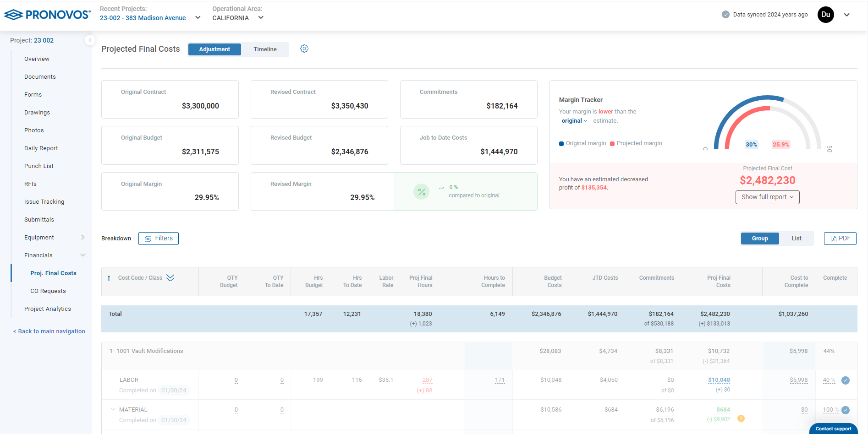The height and width of the screenshot is (434, 868).
Task: Open the Operational Area dropdown
Action: (x=261, y=18)
